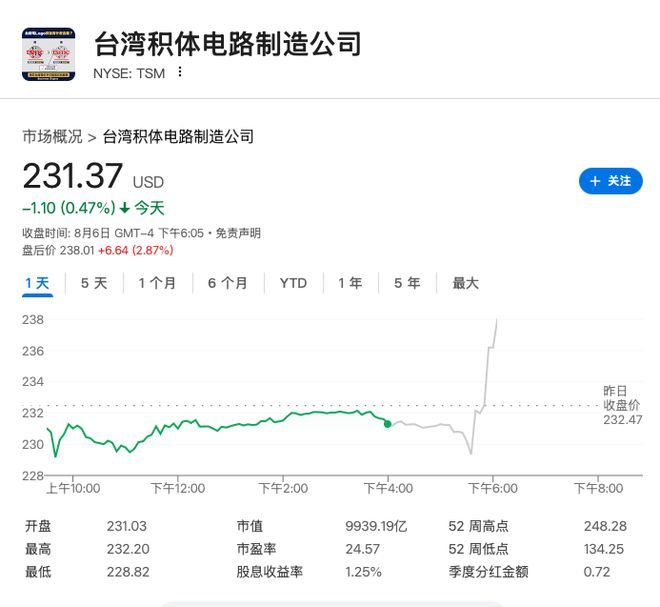
Task: Select the 6 个月 range tab
Action: pos(228,283)
